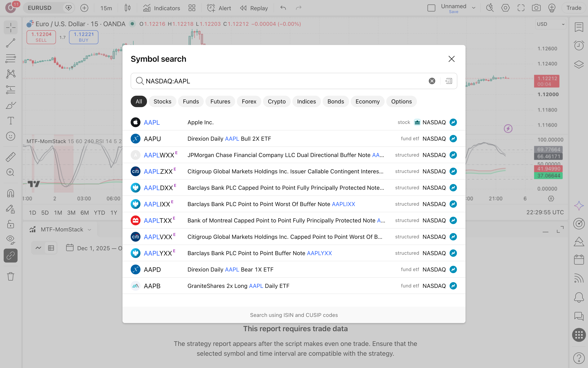Screen dimensions: 588x368
Task: Open the watchlist panel icon
Action: coord(579,27)
